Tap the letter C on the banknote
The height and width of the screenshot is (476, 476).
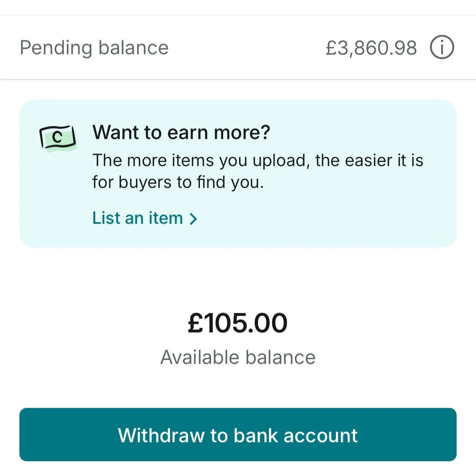[x=58, y=137]
